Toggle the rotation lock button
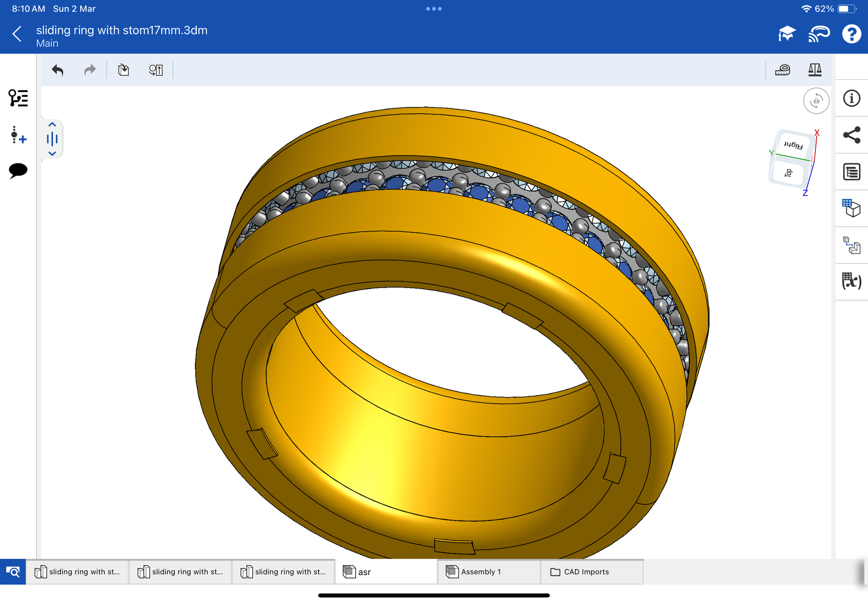Viewport: 868px width, 603px height. tap(816, 101)
